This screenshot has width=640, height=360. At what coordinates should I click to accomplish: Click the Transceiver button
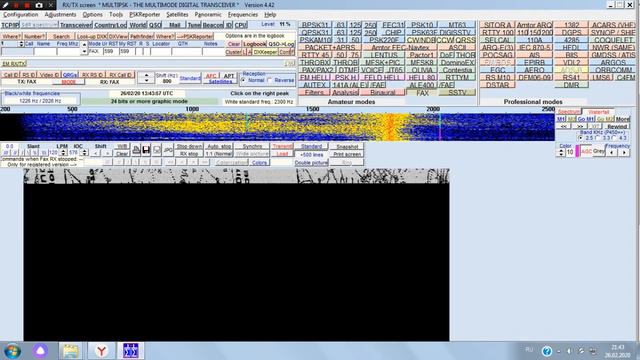click(x=76, y=25)
